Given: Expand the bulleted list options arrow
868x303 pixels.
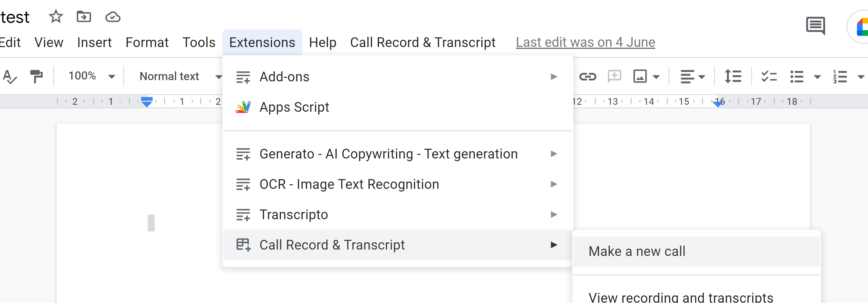Looking at the screenshot, I should (x=817, y=77).
